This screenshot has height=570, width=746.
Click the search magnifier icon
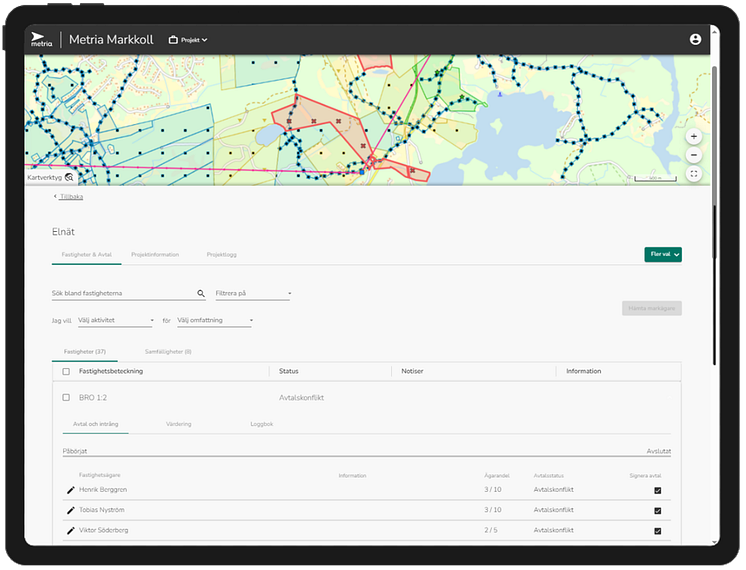point(201,294)
